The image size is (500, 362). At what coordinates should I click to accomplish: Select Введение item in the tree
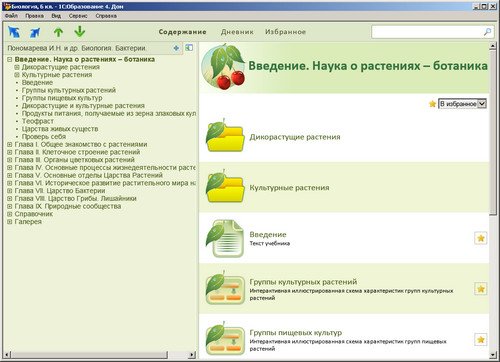(37, 83)
